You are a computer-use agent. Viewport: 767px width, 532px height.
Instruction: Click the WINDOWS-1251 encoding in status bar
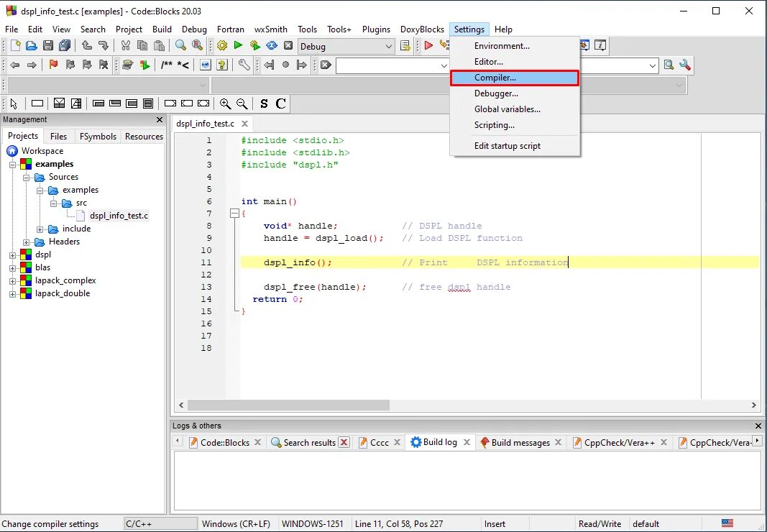click(x=313, y=523)
